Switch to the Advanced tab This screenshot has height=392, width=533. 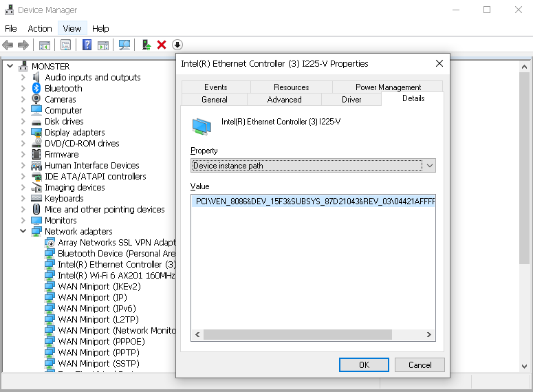click(284, 100)
